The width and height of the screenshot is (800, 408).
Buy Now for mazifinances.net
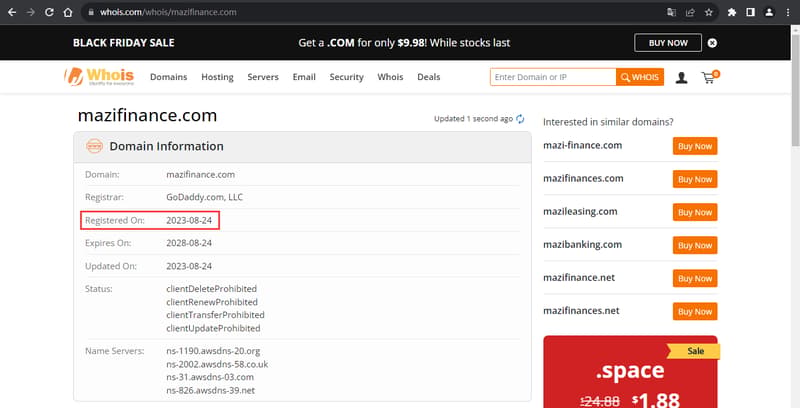coord(695,312)
